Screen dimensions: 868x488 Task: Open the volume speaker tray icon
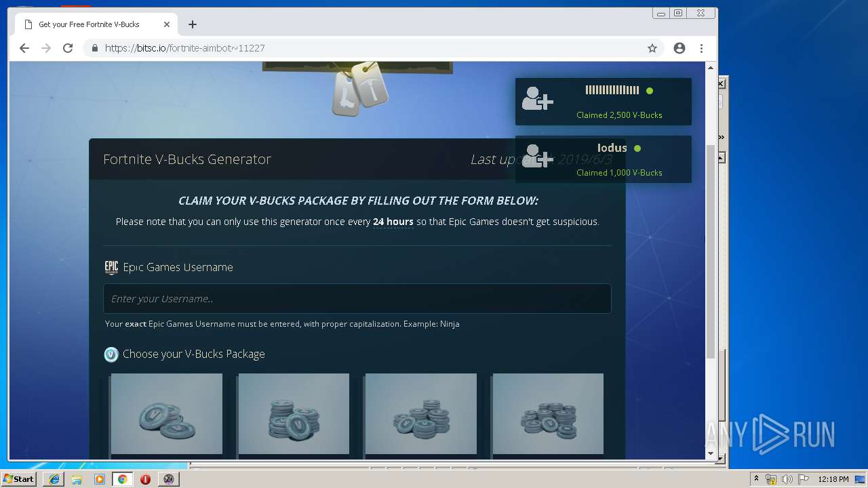[x=787, y=479]
